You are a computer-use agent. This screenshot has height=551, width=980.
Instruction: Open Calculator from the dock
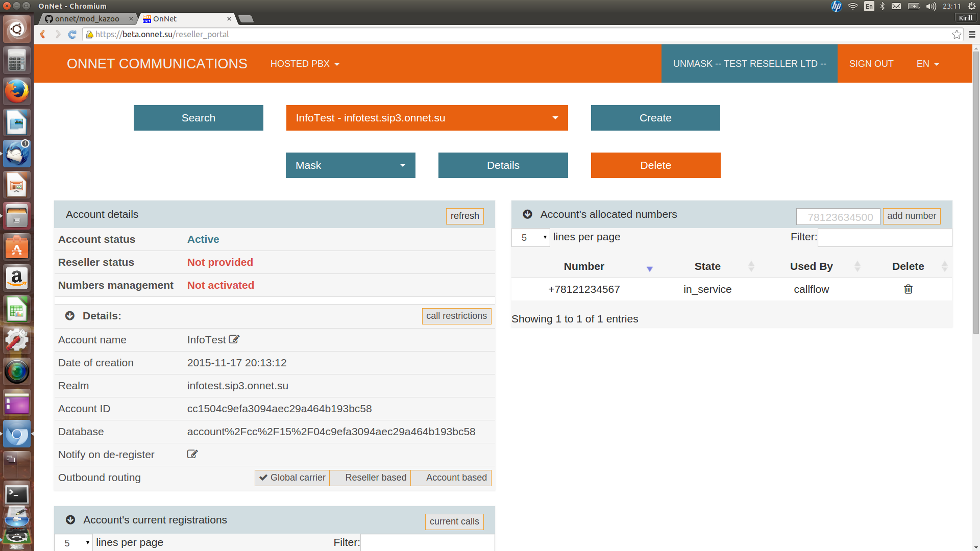17,60
